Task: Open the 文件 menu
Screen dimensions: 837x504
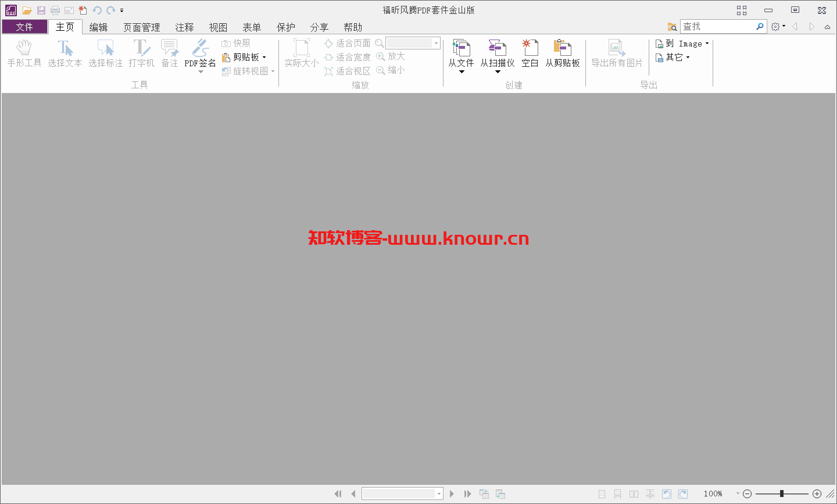Action: [x=24, y=27]
